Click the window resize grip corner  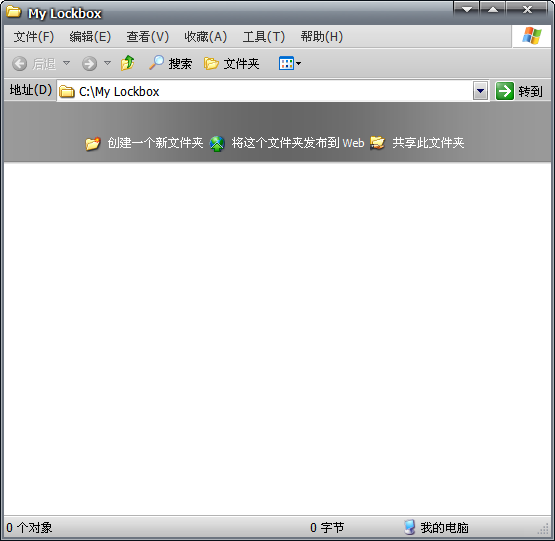544,530
